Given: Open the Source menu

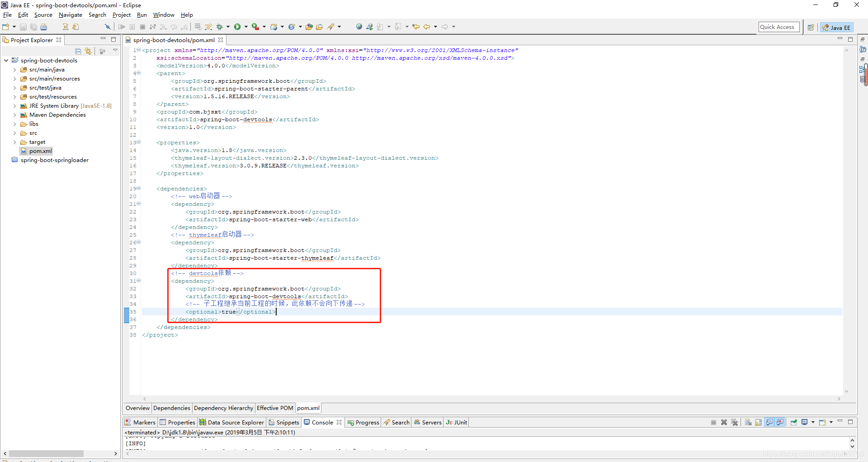Looking at the screenshot, I should click(43, 15).
